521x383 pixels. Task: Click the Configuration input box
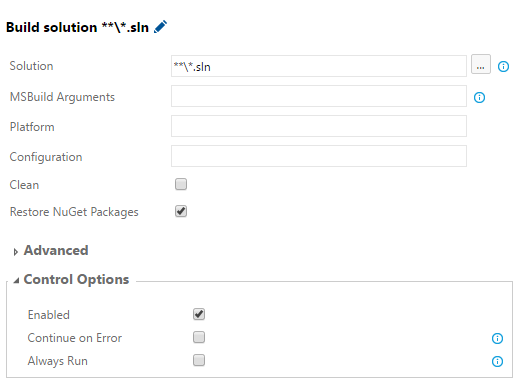point(319,156)
